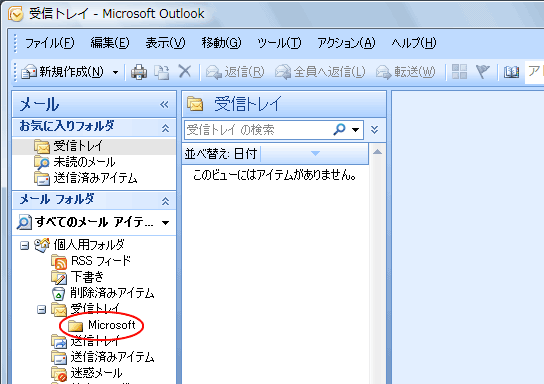Click the 送信トレイ folder icon
The height and width of the screenshot is (384, 544).
coord(59,341)
